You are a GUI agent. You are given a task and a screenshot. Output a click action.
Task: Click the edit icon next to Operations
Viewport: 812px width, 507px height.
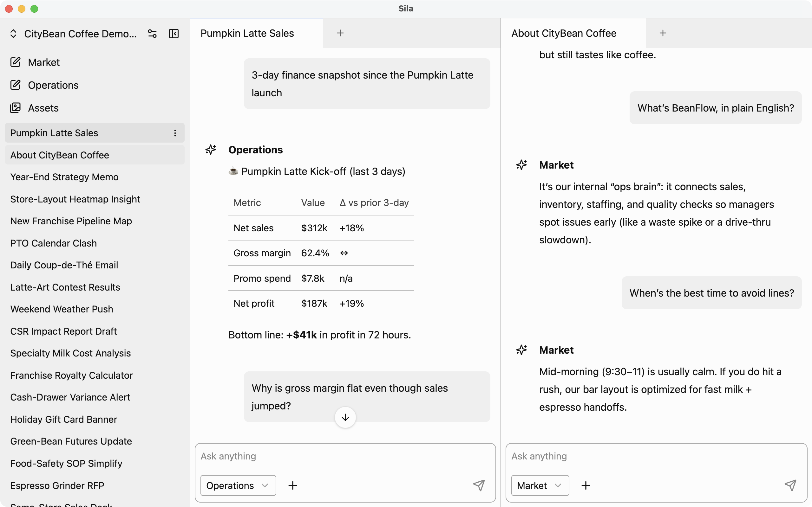point(16,85)
